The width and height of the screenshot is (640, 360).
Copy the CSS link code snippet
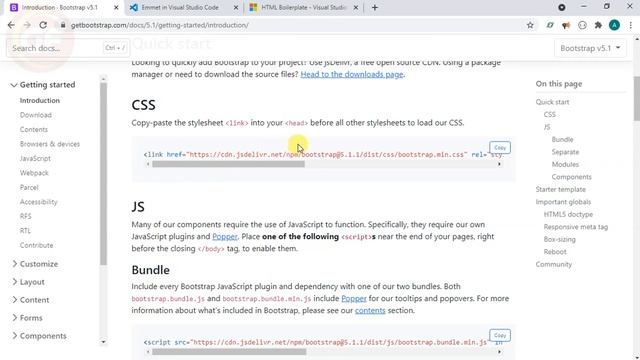(500, 147)
